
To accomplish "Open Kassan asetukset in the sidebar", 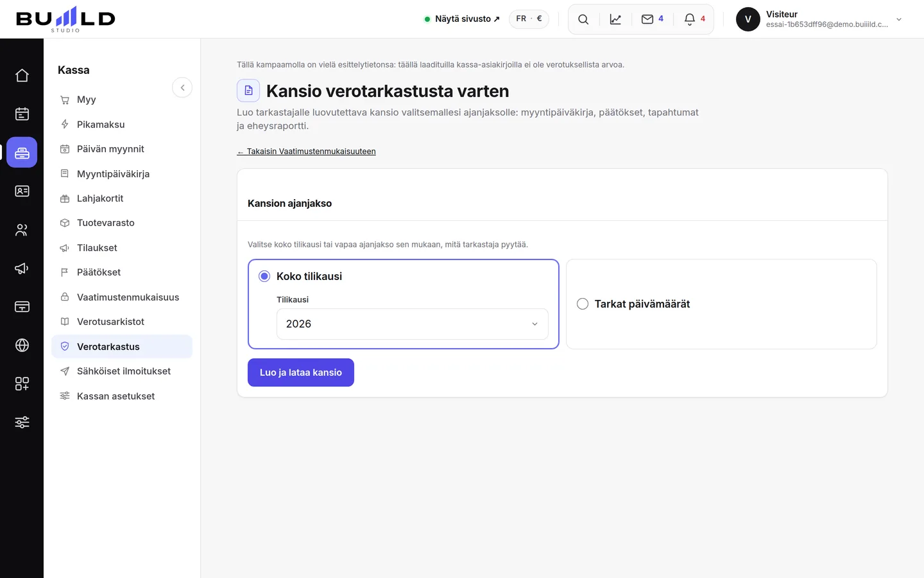I will (122, 396).
